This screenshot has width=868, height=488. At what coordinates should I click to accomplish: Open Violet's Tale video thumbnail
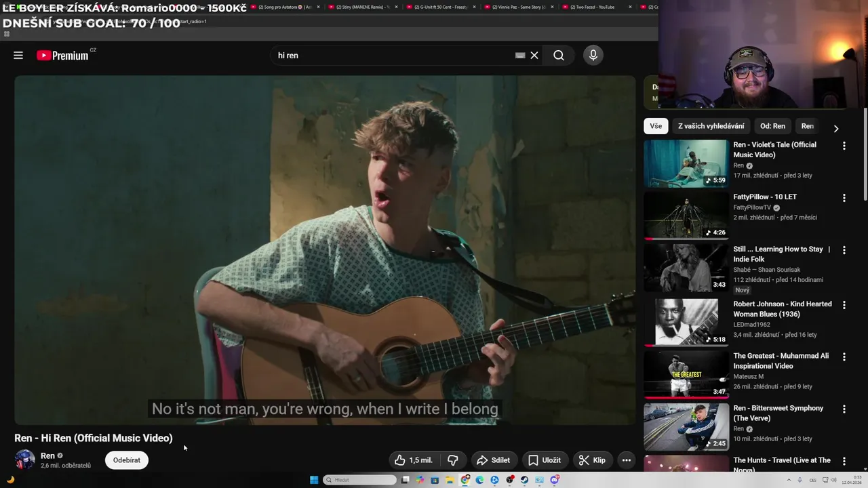pyautogui.click(x=686, y=163)
